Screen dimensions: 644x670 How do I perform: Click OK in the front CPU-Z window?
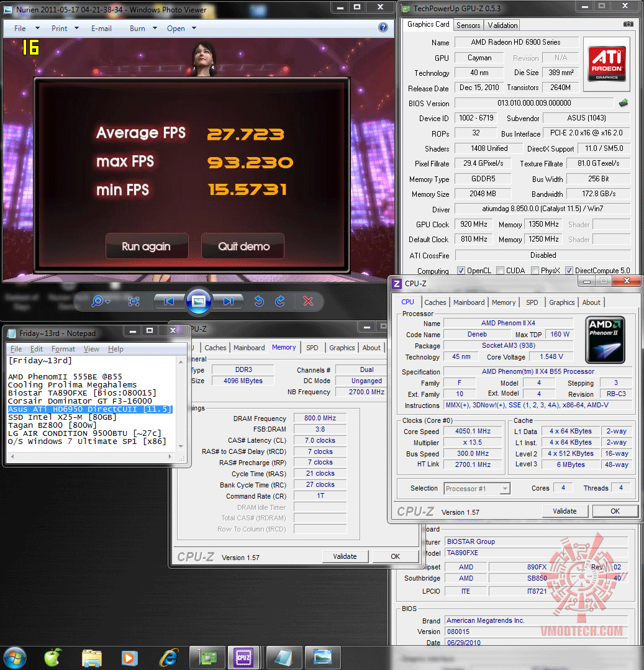pos(615,511)
